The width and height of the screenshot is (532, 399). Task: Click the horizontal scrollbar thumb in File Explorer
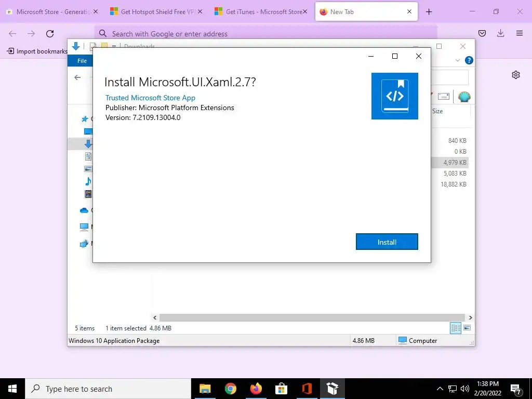click(x=312, y=317)
